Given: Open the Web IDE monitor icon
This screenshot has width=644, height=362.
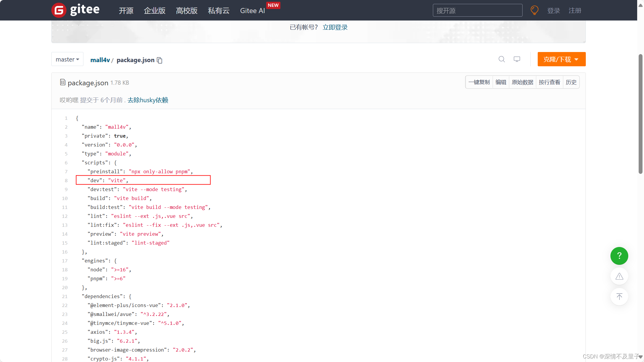Looking at the screenshot, I should coord(517,59).
